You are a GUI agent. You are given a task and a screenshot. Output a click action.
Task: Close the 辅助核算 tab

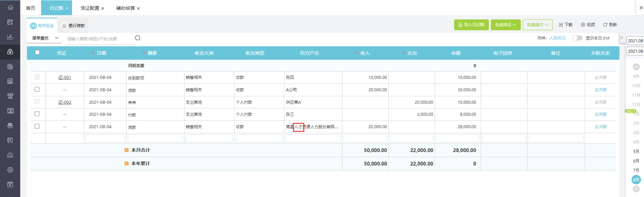click(x=138, y=8)
